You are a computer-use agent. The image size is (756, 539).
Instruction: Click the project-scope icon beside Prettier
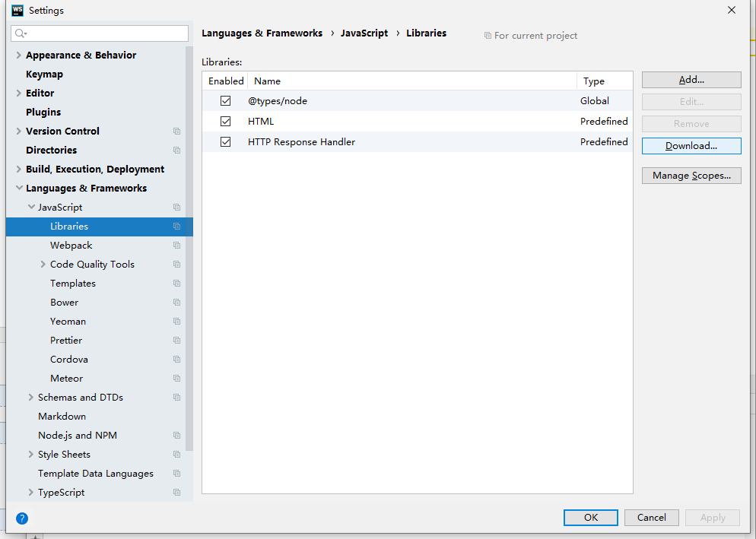[177, 341]
